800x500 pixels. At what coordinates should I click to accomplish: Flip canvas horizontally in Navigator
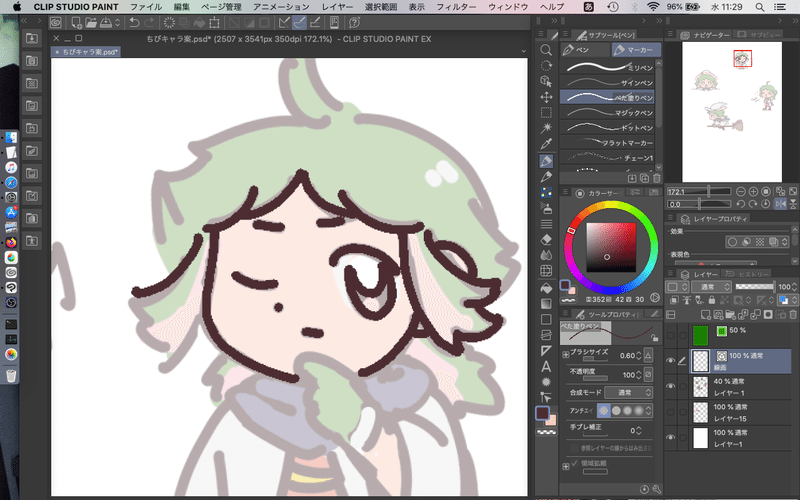pyautogui.click(x=780, y=204)
